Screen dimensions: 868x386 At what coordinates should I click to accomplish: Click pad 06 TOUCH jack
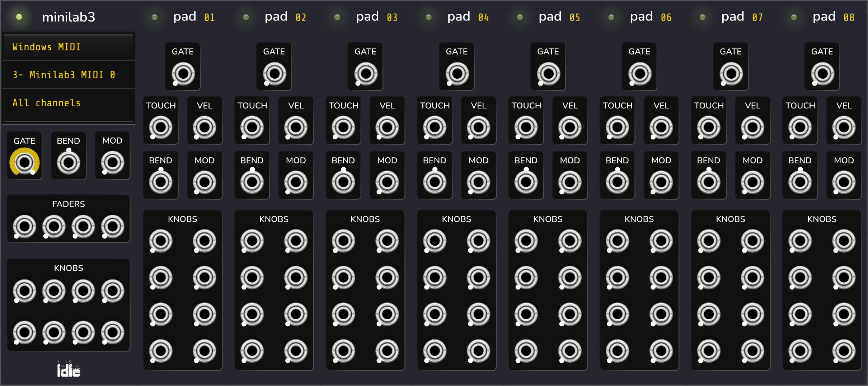(617, 127)
